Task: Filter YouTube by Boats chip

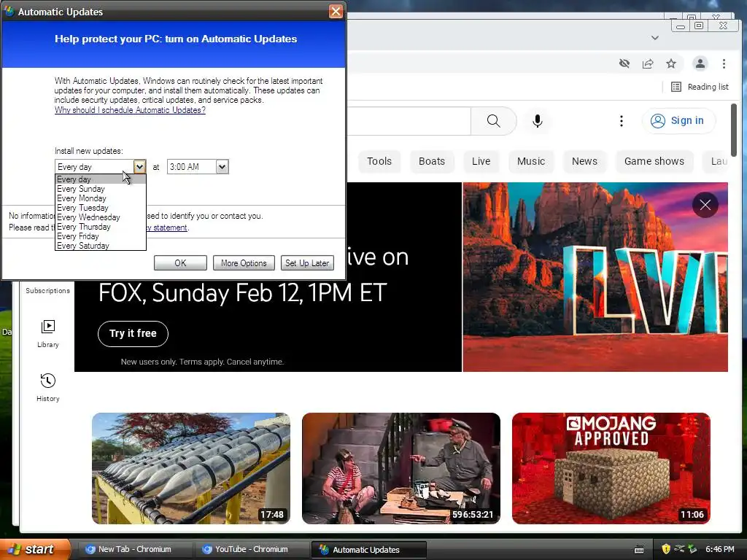Action: [x=432, y=161]
